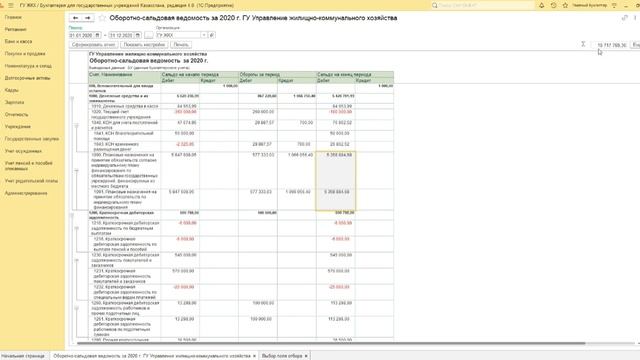The height and width of the screenshot is (360, 640).
Task: Open the history clock icon
Action: coord(553,5)
